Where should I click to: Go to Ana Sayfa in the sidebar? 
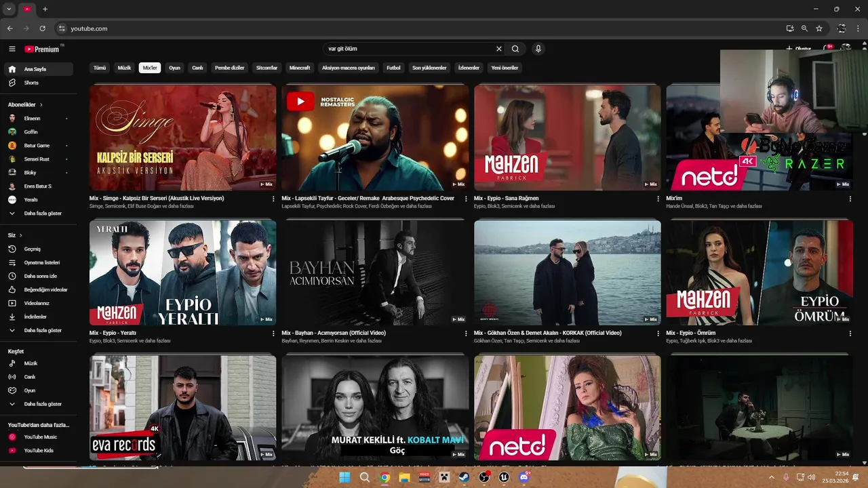point(39,69)
